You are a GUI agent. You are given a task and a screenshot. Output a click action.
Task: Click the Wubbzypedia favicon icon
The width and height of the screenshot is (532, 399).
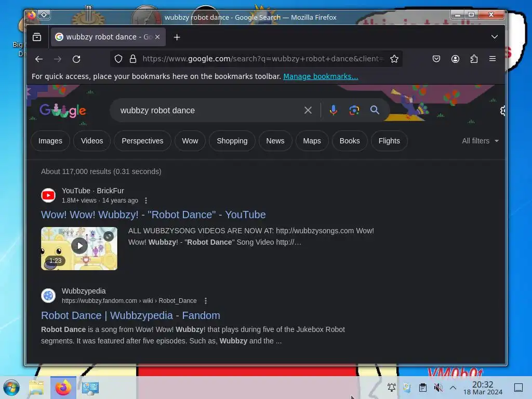tap(48, 296)
